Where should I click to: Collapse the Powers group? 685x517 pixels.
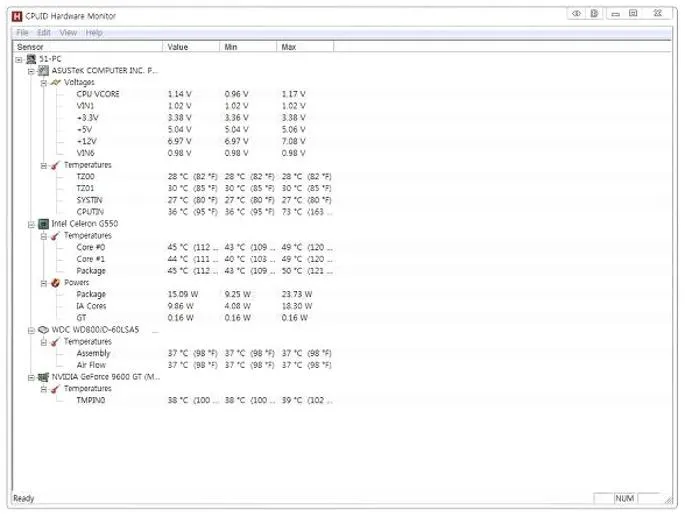click(x=43, y=284)
